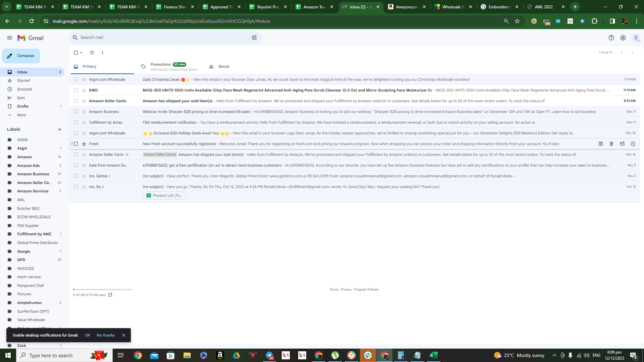This screenshot has height=362, width=644.
Task: Open the Pampered Chef label
Action: pyautogui.click(x=30, y=286)
